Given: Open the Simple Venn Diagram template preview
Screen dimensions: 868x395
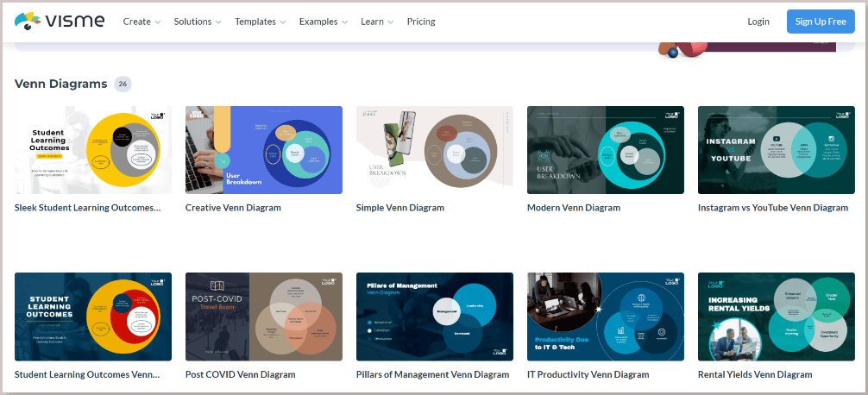Looking at the screenshot, I should click(x=435, y=150).
